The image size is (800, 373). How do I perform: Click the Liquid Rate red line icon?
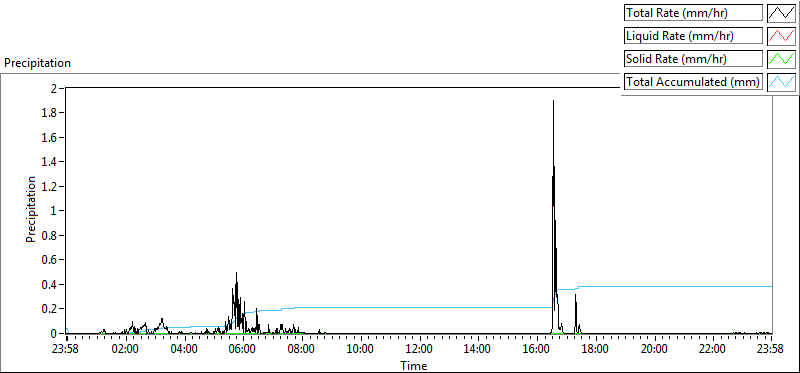(782, 36)
